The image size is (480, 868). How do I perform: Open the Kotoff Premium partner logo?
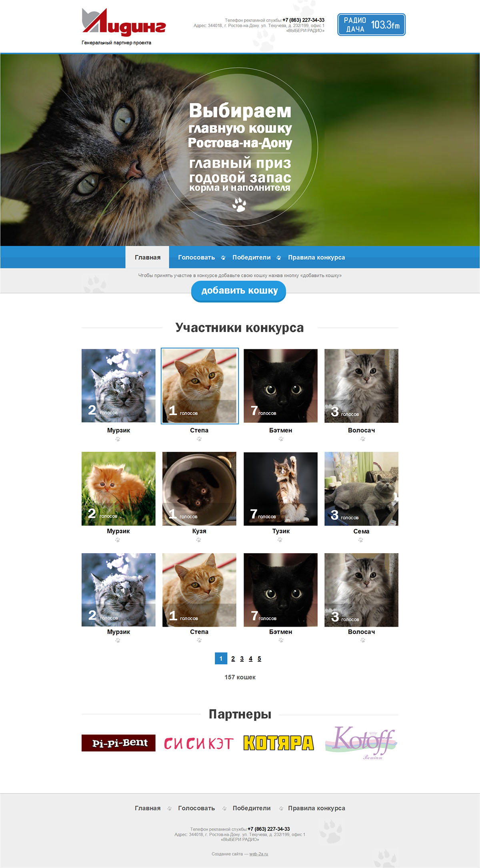(361, 743)
